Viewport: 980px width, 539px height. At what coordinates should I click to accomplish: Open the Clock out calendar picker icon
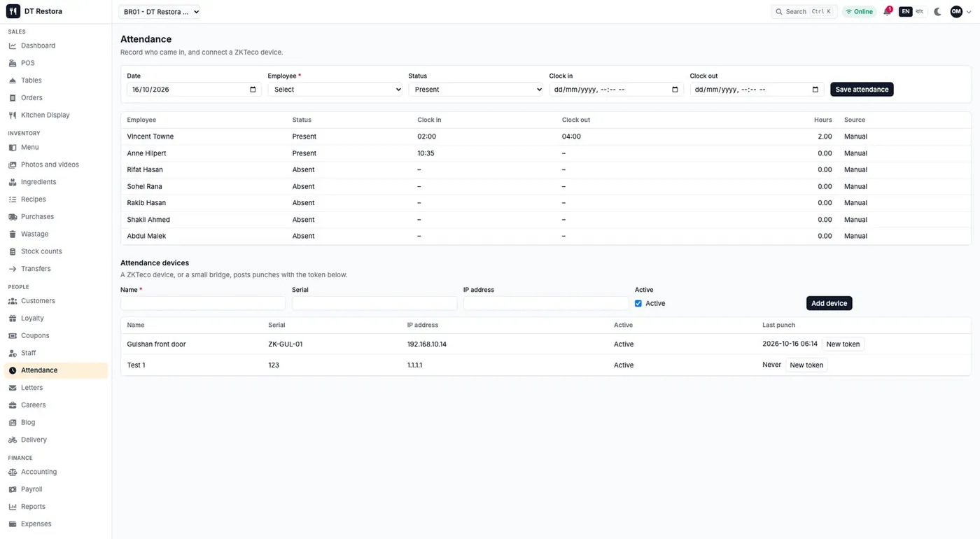click(815, 90)
